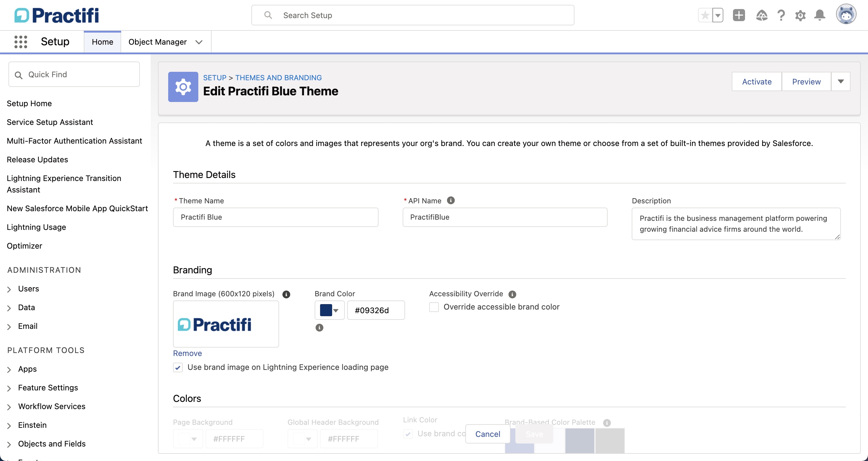Expand the Apps section
Viewport: 868px width, 461px height.
(9, 370)
